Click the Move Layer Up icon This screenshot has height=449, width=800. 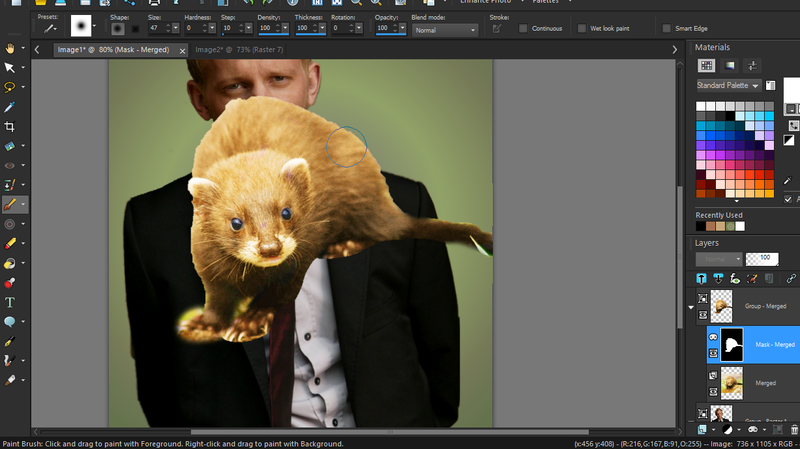702,278
